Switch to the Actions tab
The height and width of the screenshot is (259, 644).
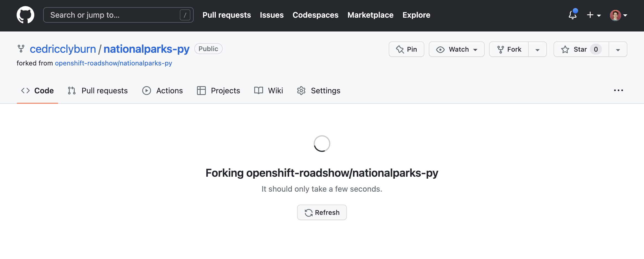[162, 91]
